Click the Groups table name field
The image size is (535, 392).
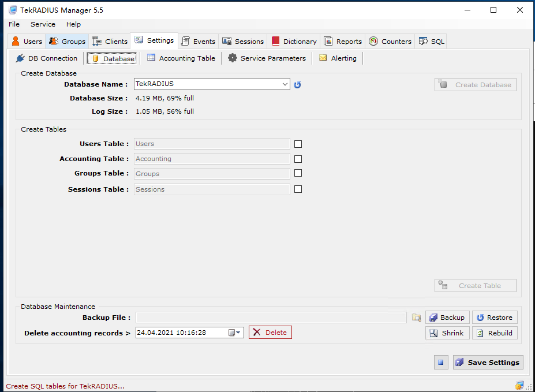click(x=212, y=174)
